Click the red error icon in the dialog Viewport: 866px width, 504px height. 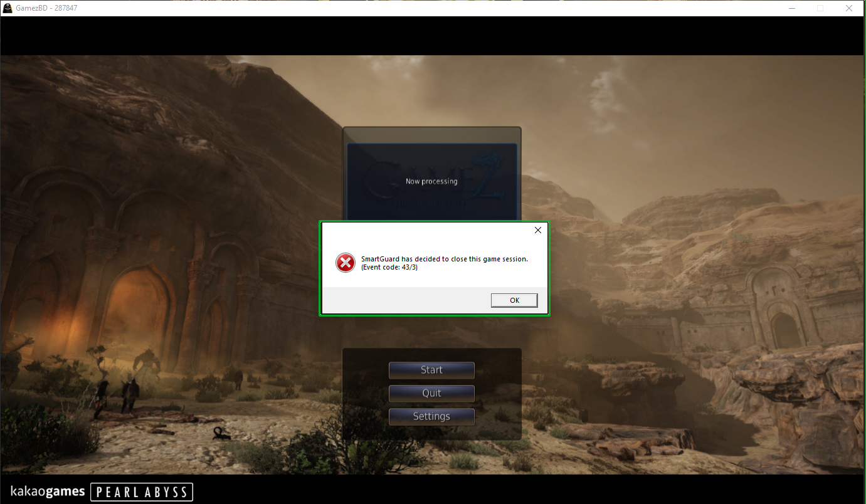(346, 263)
